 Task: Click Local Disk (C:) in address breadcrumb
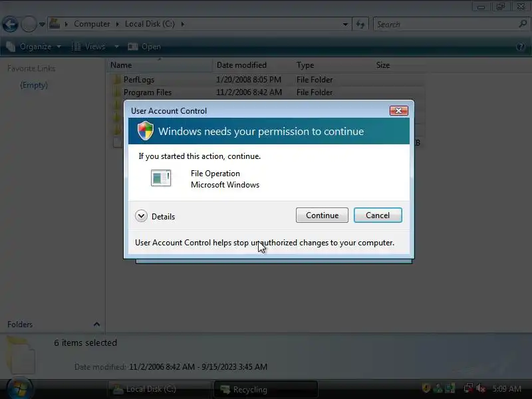[150, 24]
